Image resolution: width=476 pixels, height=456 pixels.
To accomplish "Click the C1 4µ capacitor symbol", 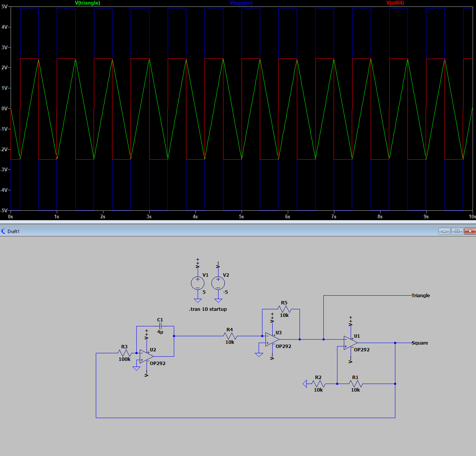I will click(160, 326).
